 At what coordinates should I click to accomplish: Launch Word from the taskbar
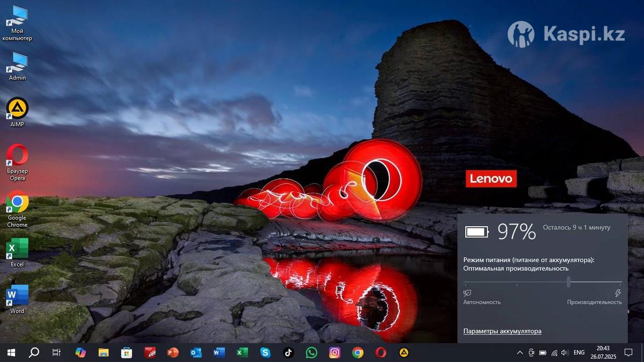(219, 353)
